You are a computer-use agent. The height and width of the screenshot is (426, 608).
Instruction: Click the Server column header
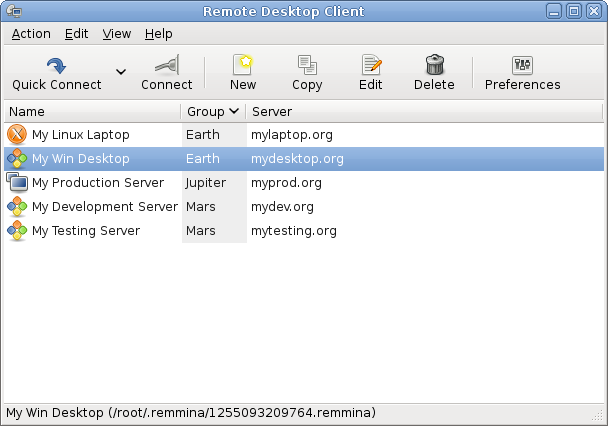[420, 111]
